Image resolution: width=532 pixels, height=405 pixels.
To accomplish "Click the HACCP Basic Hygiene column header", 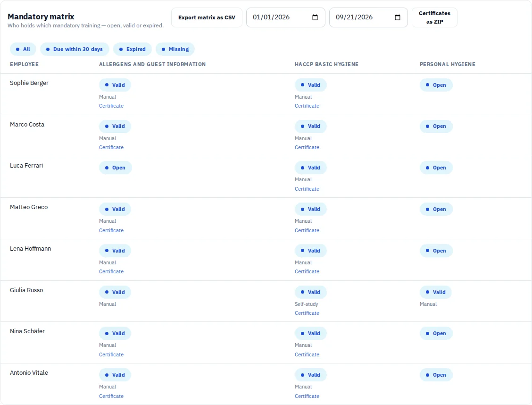I will pos(326,64).
